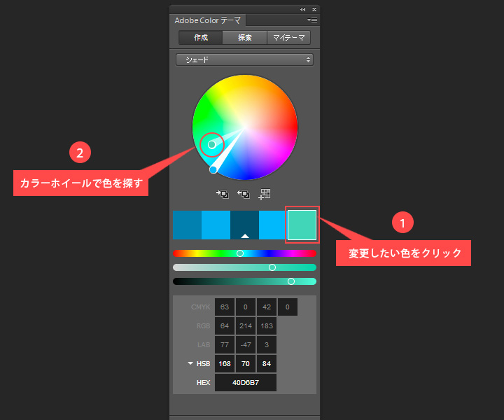Image resolution: width=504 pixels, height=420 pixels.
Task: Collapse the panel with the double-arrow icon
Action: 303,9
